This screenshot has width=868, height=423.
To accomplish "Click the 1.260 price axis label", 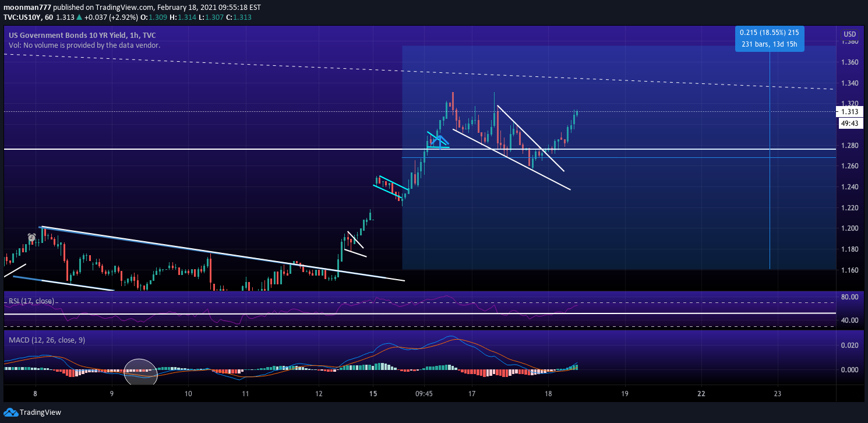I will click(x=850, y=166).
